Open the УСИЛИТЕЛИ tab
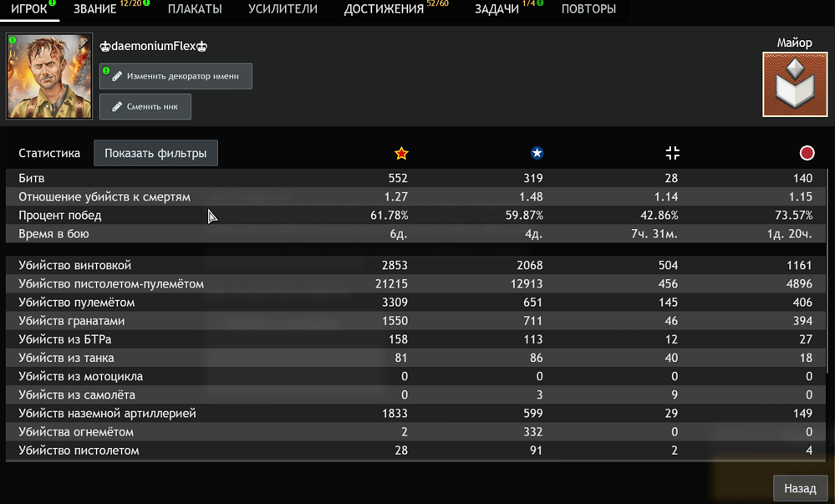The height and width of the screenshot is (504, 835). point(283,9)
